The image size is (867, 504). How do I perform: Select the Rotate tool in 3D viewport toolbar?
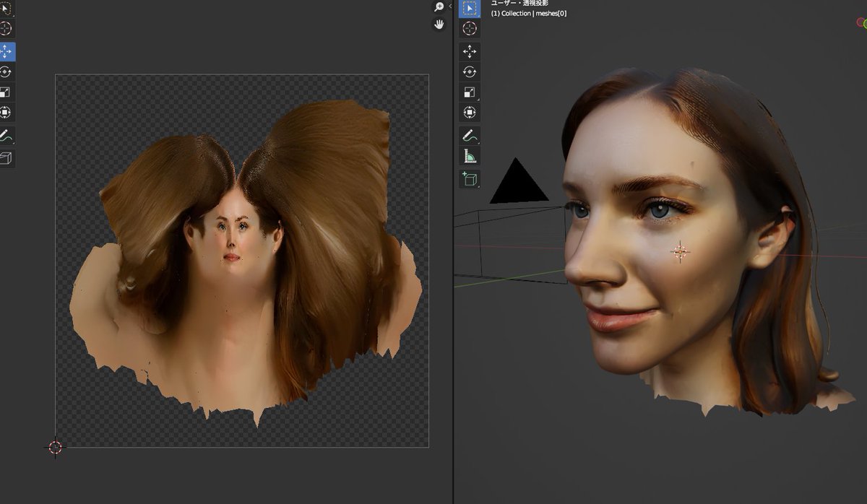pyautogui.click(x=470, y=71)
